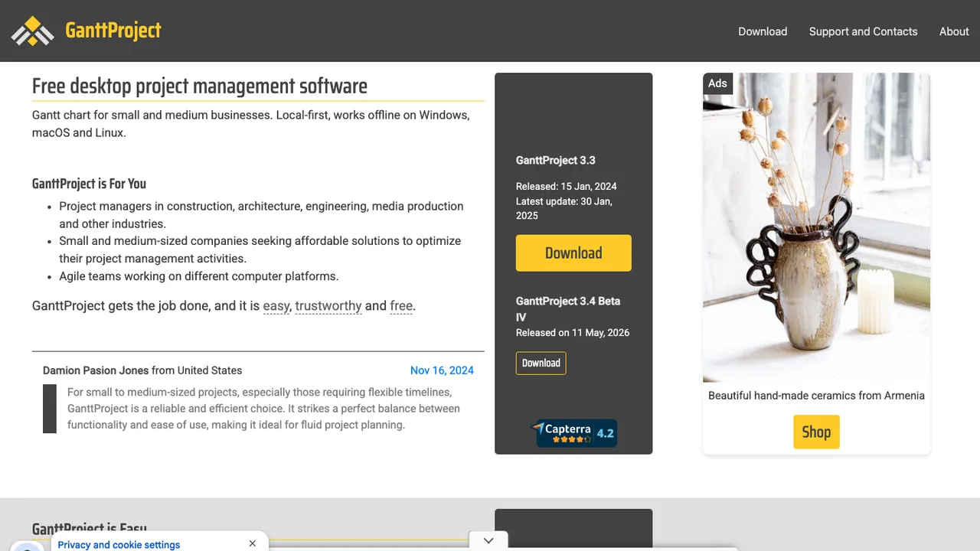Click reviewer name "Damion Pasion Jones"
The height and width of the screenshot is (551, 980).
click(x=96, y=370)
